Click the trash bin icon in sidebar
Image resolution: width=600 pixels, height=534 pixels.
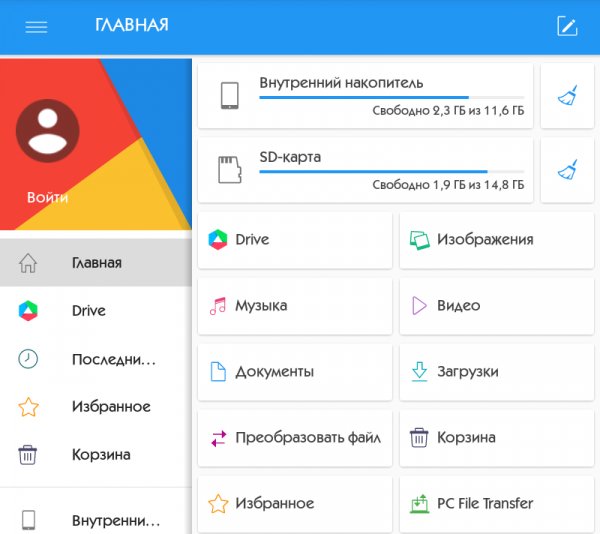[x=28, y=455]
